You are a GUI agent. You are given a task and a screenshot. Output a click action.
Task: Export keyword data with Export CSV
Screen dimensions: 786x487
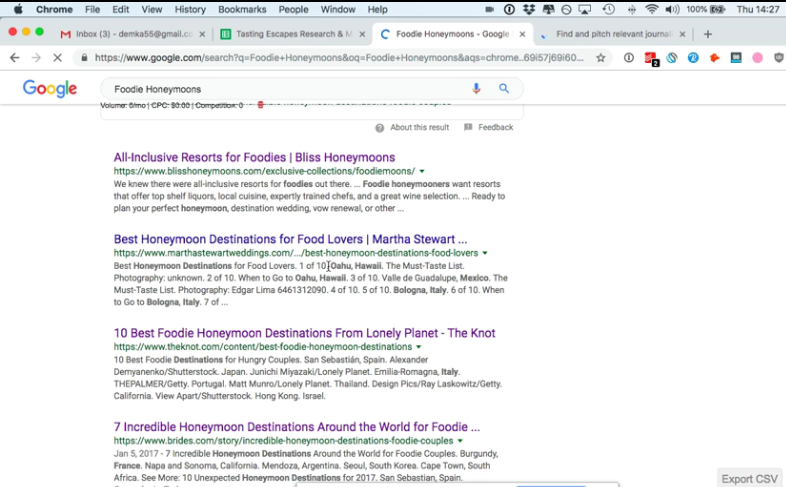coord(749,478)
